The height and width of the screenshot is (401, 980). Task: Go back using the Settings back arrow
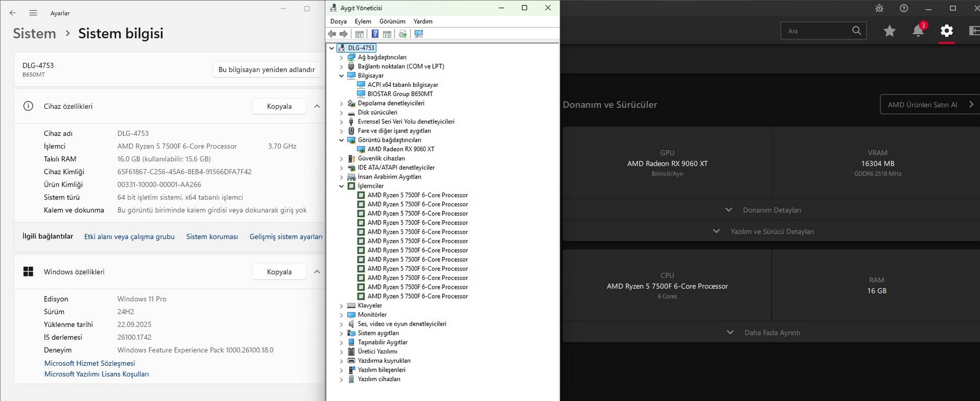[x=13, y=13]
